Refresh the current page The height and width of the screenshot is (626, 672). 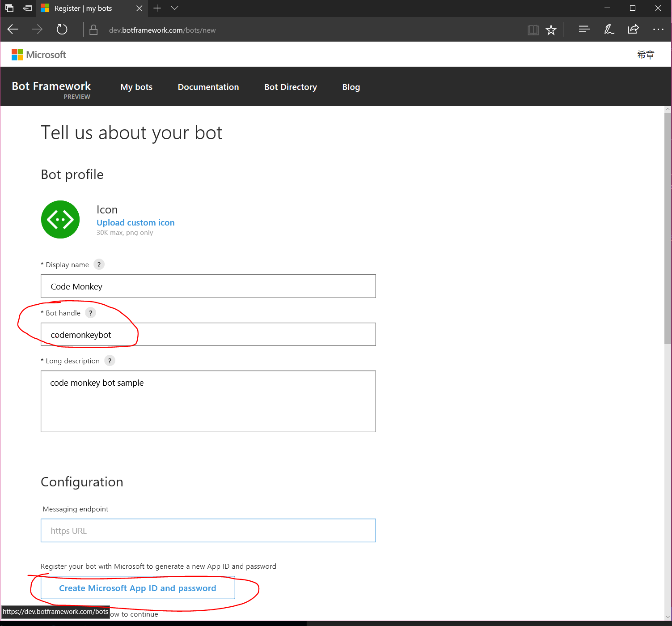62,30
